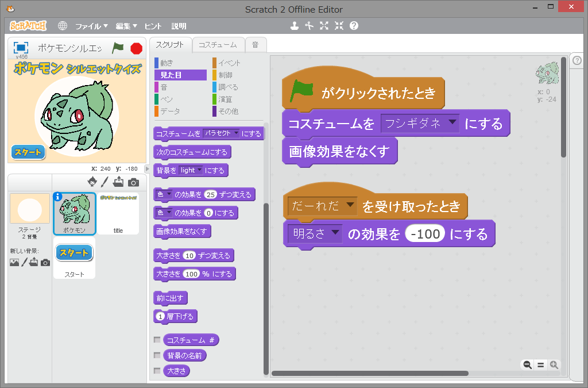588x388 pixels.
Task: Choose backdrop from library icon
Action: [14, 262]
